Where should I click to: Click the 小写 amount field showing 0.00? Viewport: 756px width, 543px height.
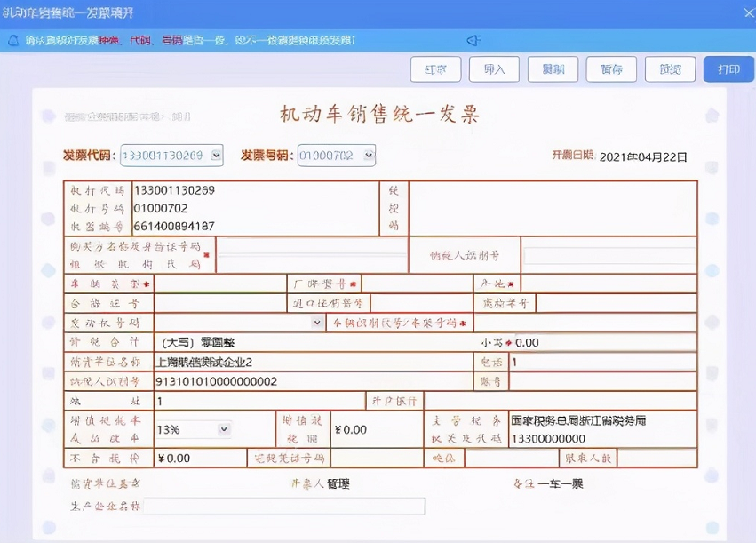[x=605, y=343]
